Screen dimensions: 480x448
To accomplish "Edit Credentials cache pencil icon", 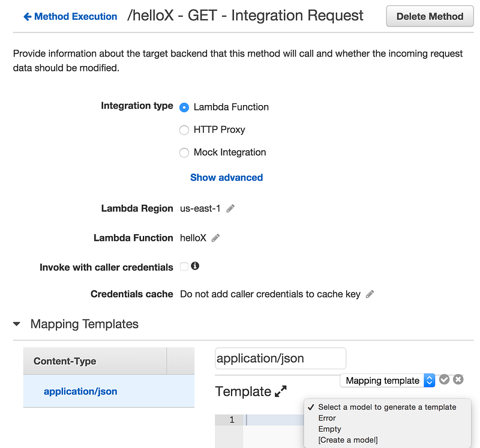I will 370,294.
